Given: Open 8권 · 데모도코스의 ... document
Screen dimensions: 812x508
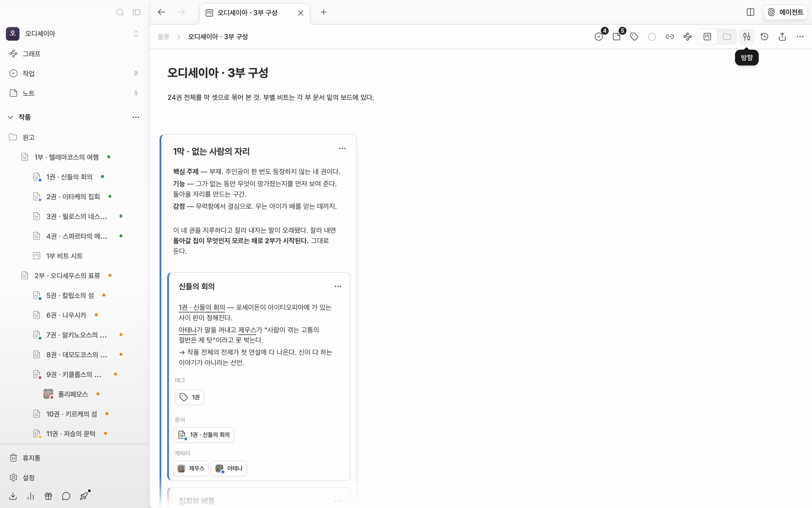Looking at the screenshot, I should 74,354.
